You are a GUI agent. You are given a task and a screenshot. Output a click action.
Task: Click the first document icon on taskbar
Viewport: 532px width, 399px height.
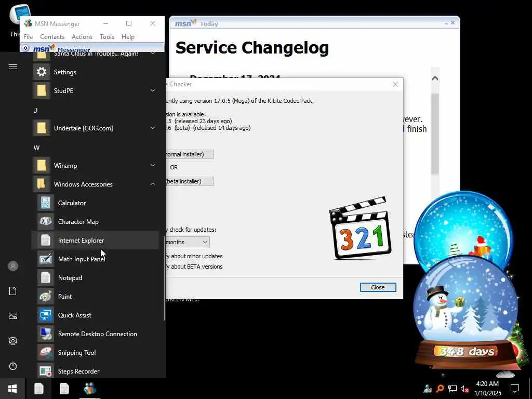38,389
